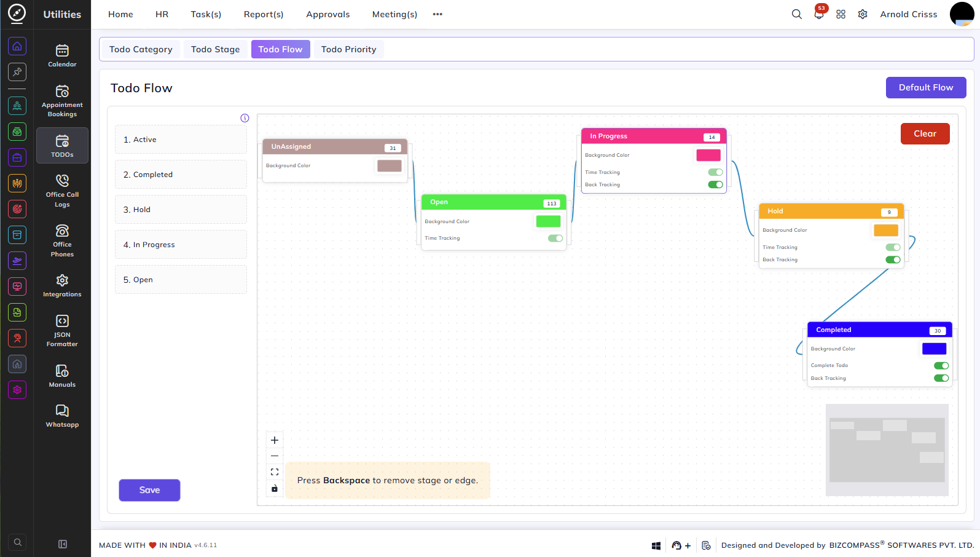Click the Default Flow button

(926, 87)
